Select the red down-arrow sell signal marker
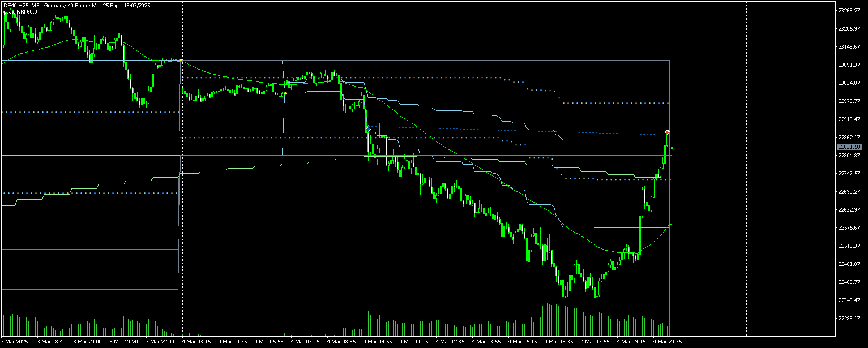The width and height of the screenshot is (868, 348). pos(667,132)
